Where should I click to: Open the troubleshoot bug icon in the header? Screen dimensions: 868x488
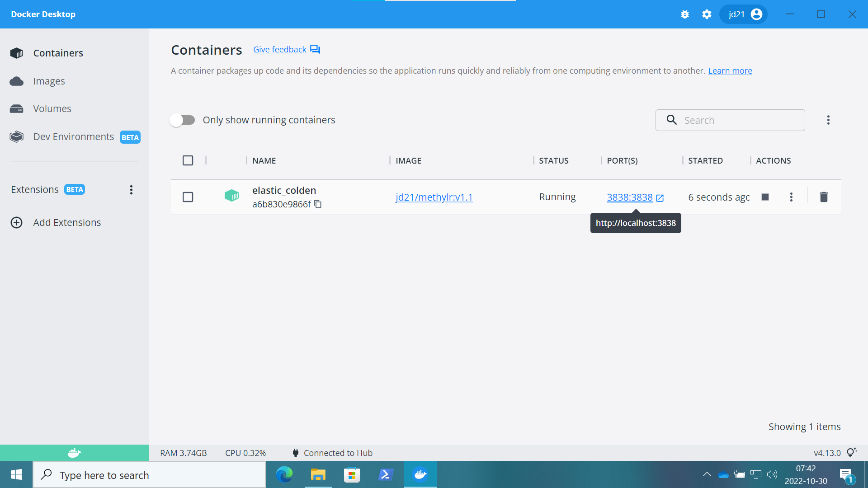[x=685, y=14]
